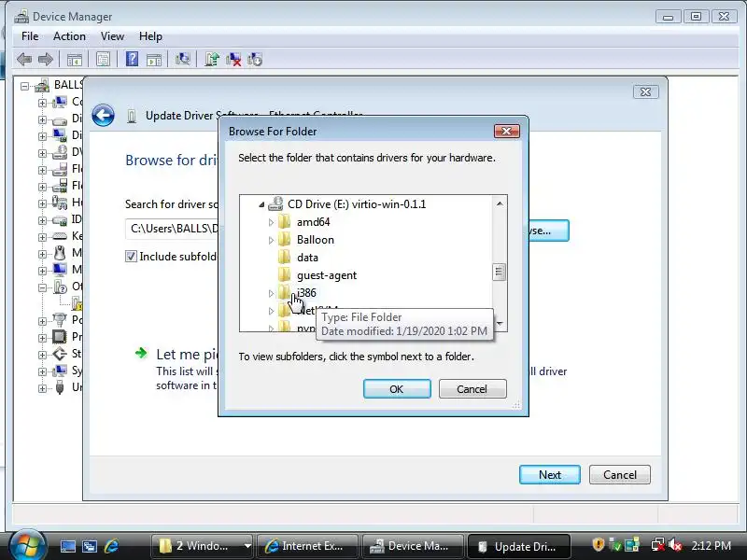Toggle the show/hide console tree toolbar icon

click(x=75, y=60)
